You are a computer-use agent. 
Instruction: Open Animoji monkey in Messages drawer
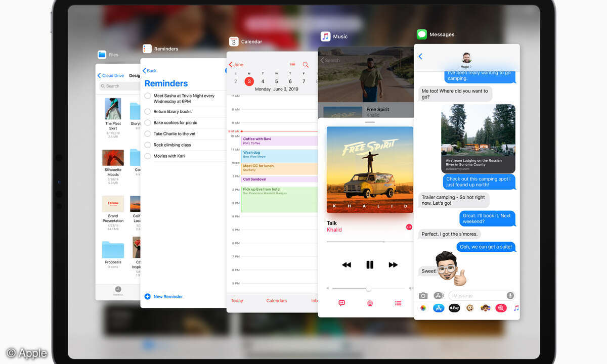(470, 308)
